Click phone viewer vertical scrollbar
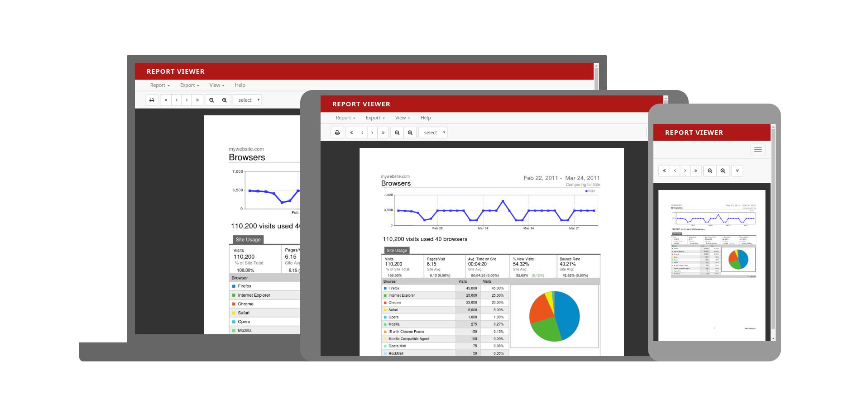 pyautogui.click(x=773, y=232)
